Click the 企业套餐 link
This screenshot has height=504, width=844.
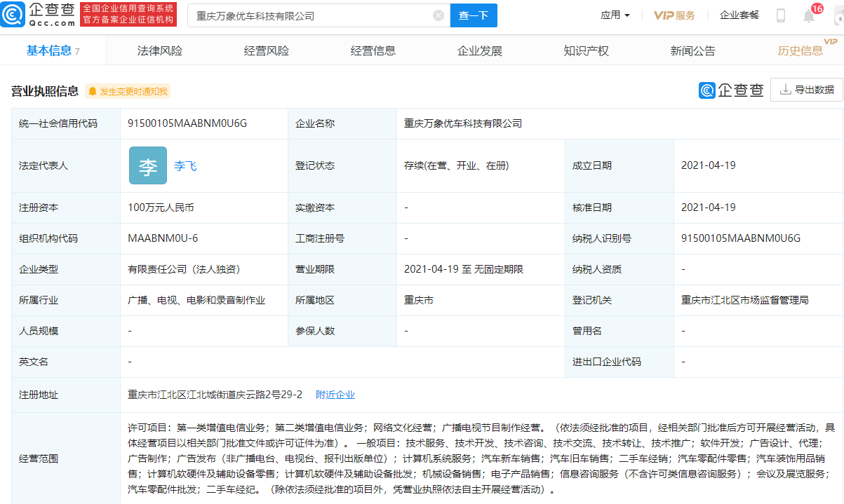pos(739,15)
